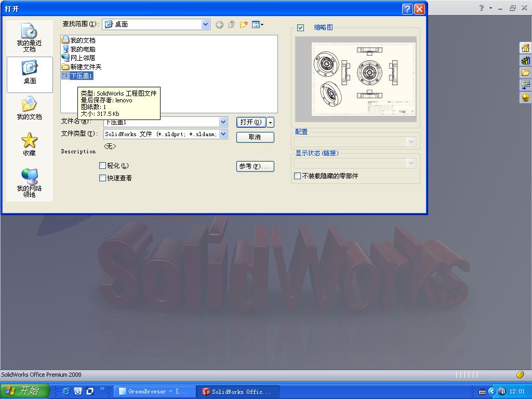The height and width of the screenshot is (399, 532).
Task: Expand the 显示状态 display state dropdown
Action: coord(411,163)
